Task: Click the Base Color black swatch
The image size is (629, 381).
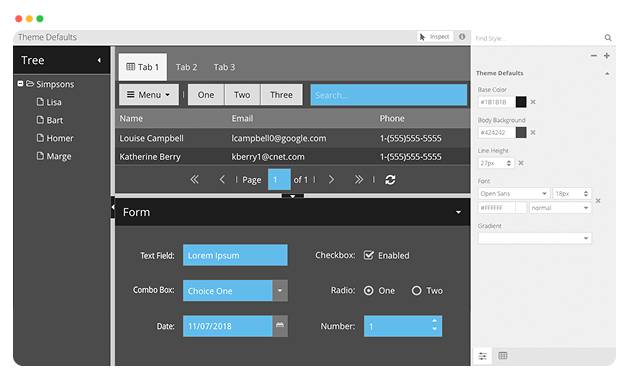Action: click(521, 102)
